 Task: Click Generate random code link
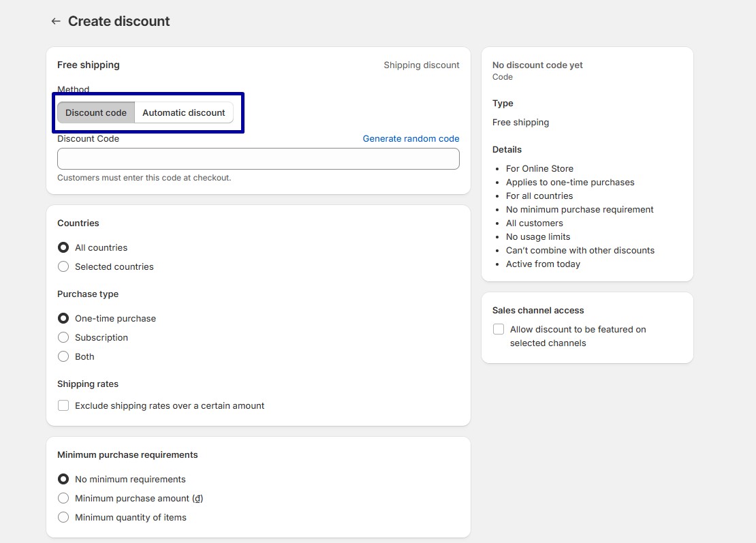(x=411, y=139)
